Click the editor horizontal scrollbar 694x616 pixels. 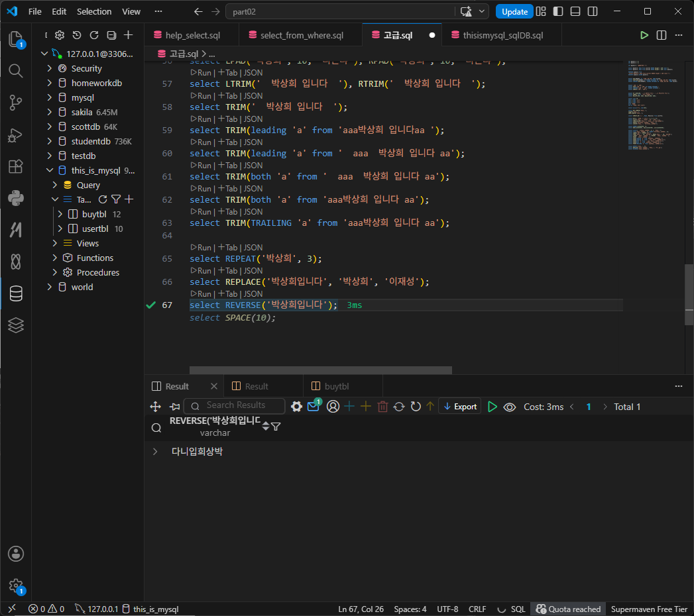(x=321, y=370)
